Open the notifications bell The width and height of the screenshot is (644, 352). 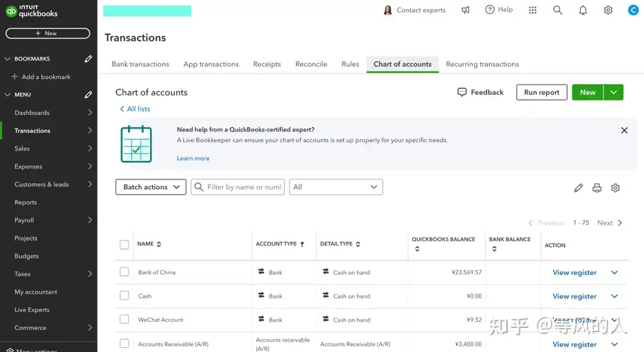click(x=583, y=10)
